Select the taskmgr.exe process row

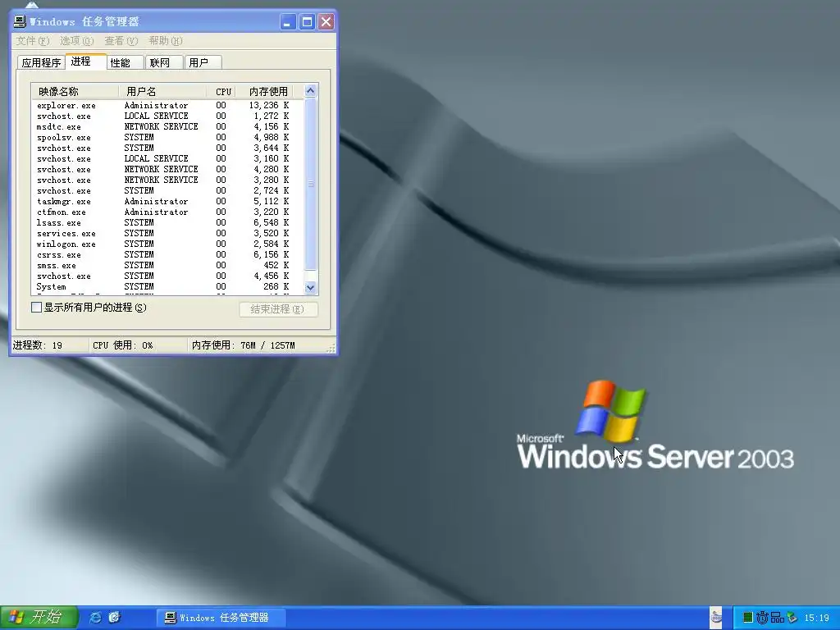click(167, 202)
